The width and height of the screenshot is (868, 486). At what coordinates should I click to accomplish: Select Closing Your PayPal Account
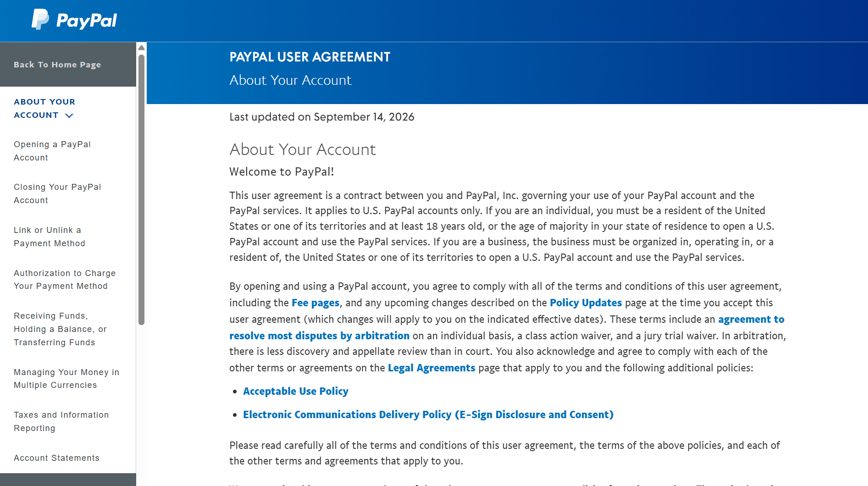click(57, 193)
